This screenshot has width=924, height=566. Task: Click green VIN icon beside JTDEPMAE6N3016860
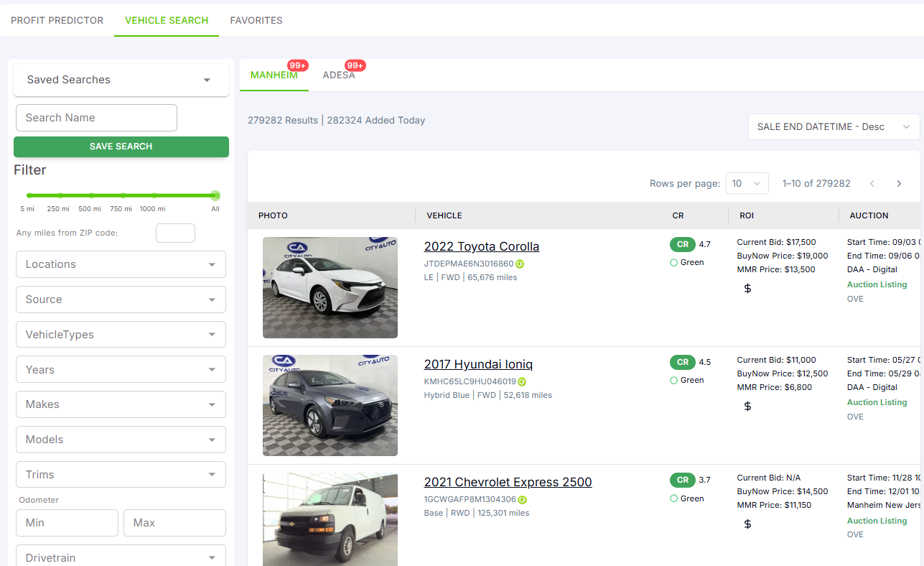[520, 264]
